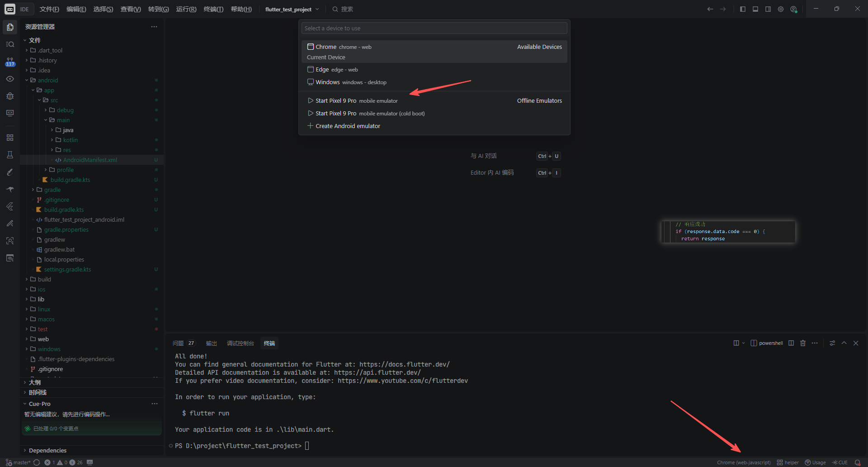Screen dimensions: 868x467
Task: Close the terminal panel
Action: click(856, 343)
